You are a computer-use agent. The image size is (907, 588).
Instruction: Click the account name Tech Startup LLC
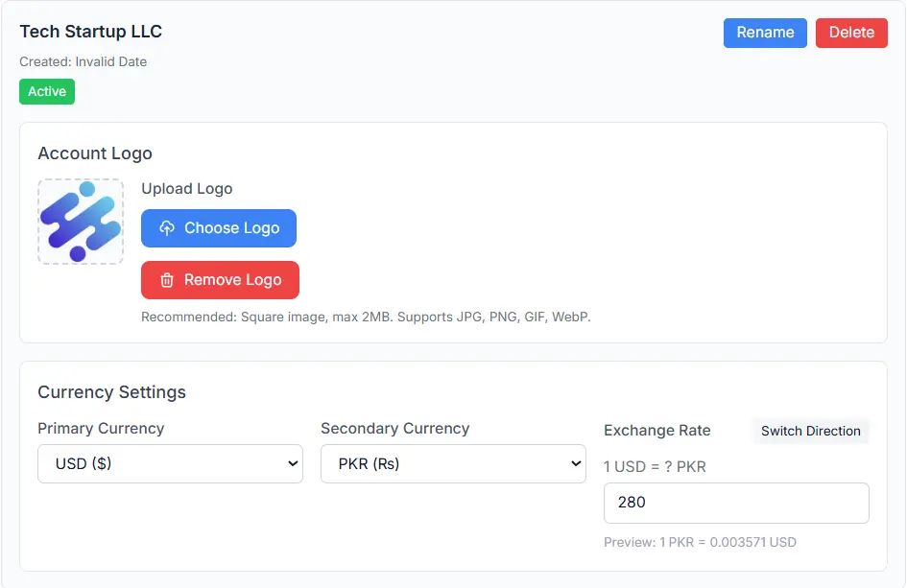click(90, 32)
